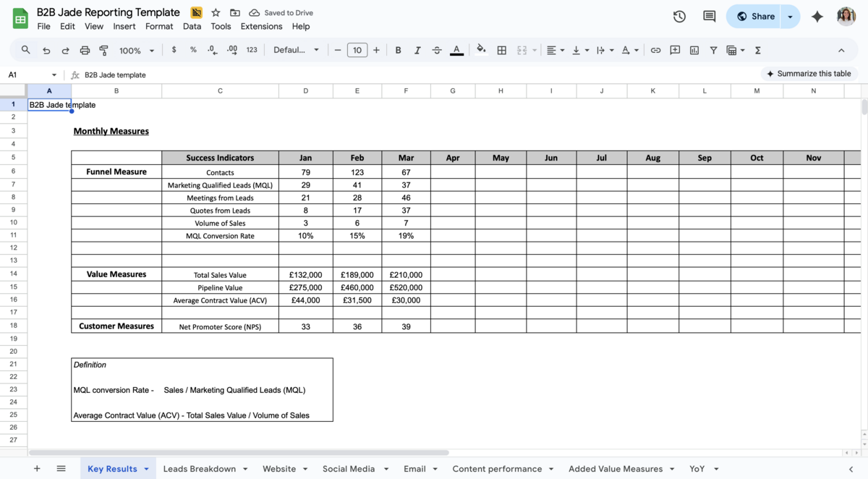Format as percent
868x479 pixels.
pyautogui.click(x=193, y=50)
